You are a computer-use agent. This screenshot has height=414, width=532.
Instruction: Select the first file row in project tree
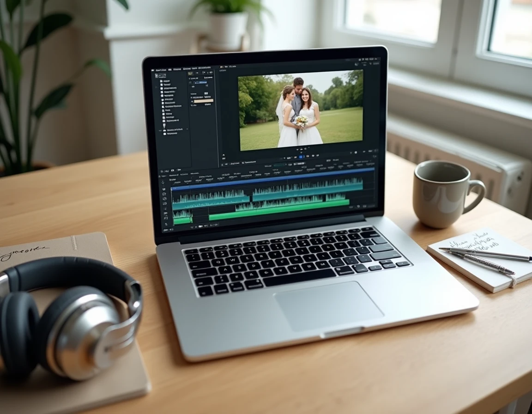click(165, 81)
